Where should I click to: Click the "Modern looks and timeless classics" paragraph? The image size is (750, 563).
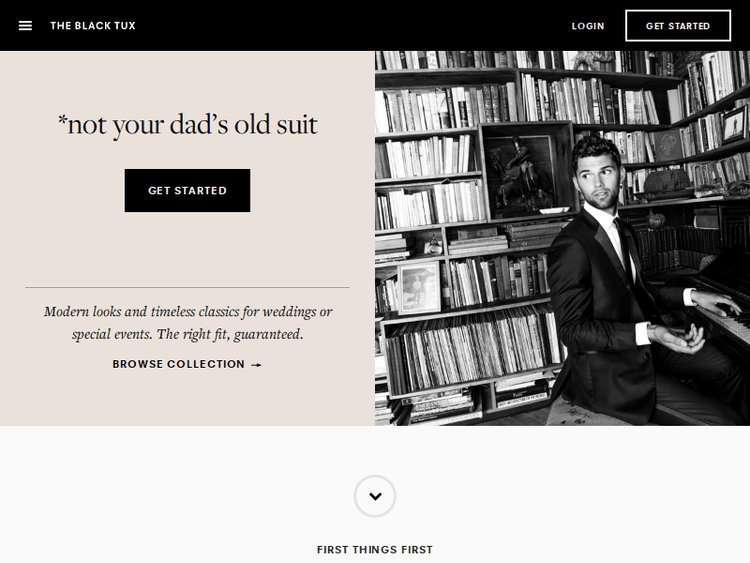click(188, 323)
